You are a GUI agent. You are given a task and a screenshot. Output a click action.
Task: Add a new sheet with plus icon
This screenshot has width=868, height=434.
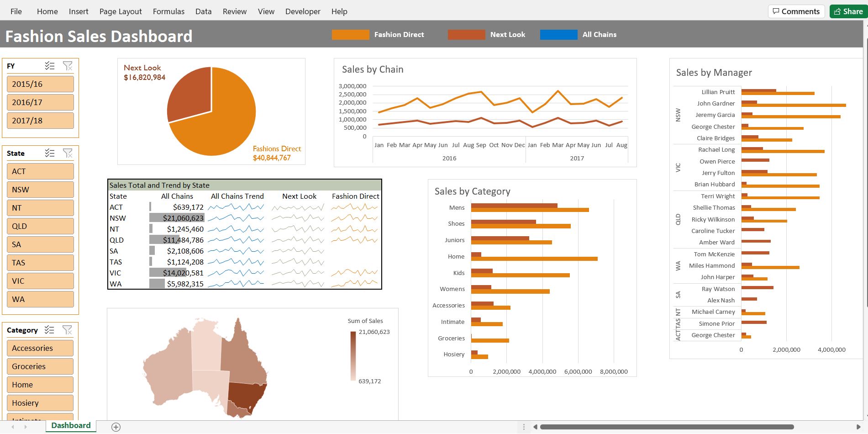(x=116, y=427)
